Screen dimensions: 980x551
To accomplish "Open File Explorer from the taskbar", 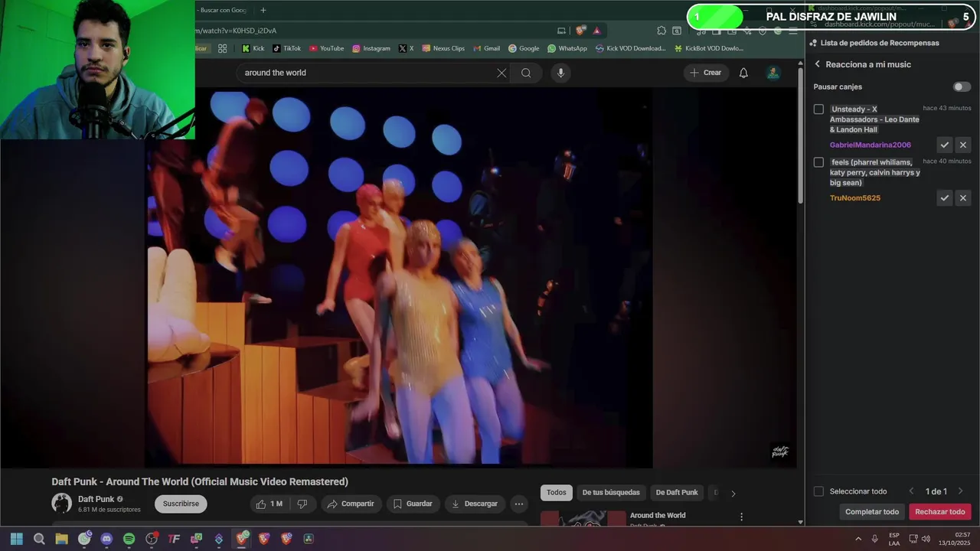I will 61,539.
